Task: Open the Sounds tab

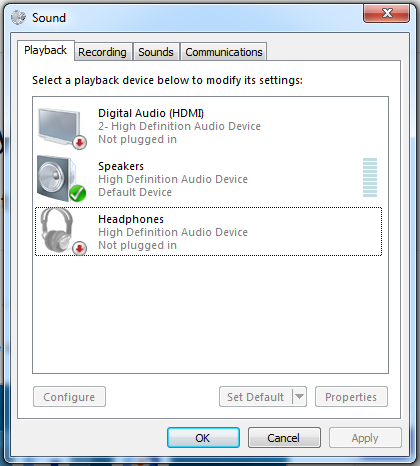Action: click(x=156, y=52)
